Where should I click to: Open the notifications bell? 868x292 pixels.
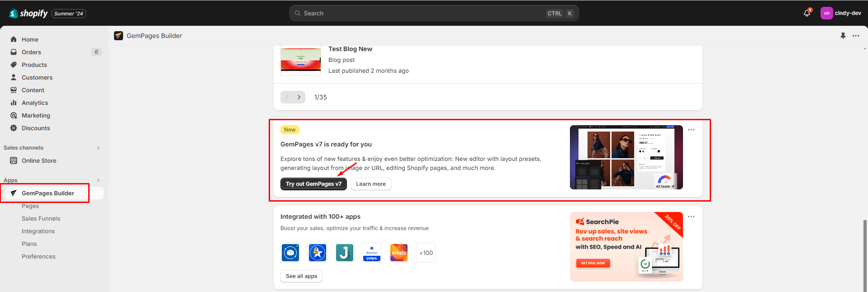807,13
